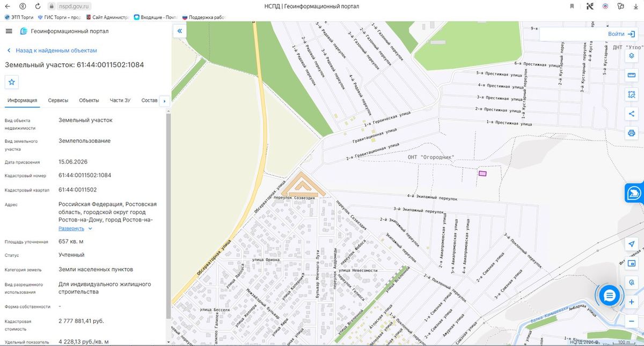Bookmark this page in browser
Viewport: 644px width, 346px height.
click(x=572, y=6)
